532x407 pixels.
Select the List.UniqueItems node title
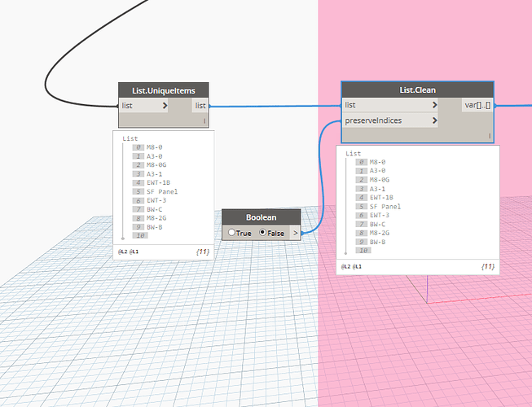pos(164,90)
